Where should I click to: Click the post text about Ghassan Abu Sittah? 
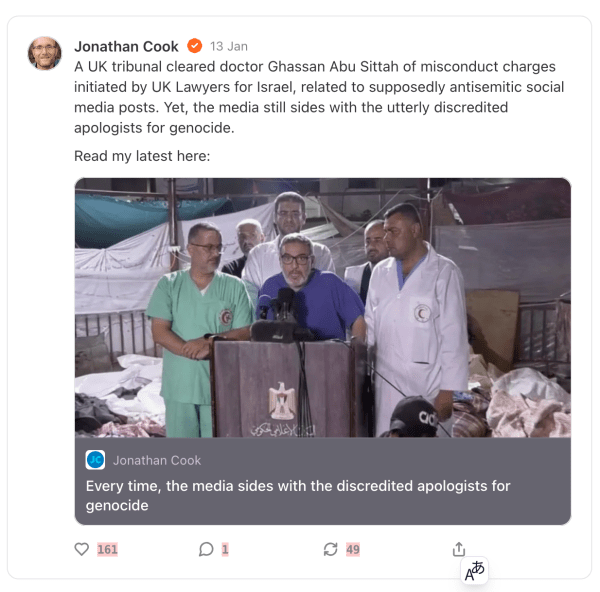click(x=314, y=97)
